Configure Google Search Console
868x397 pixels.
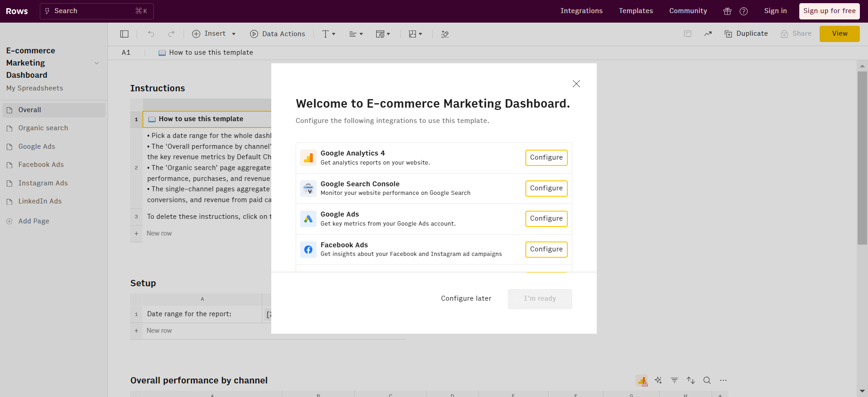pos(546,189)
